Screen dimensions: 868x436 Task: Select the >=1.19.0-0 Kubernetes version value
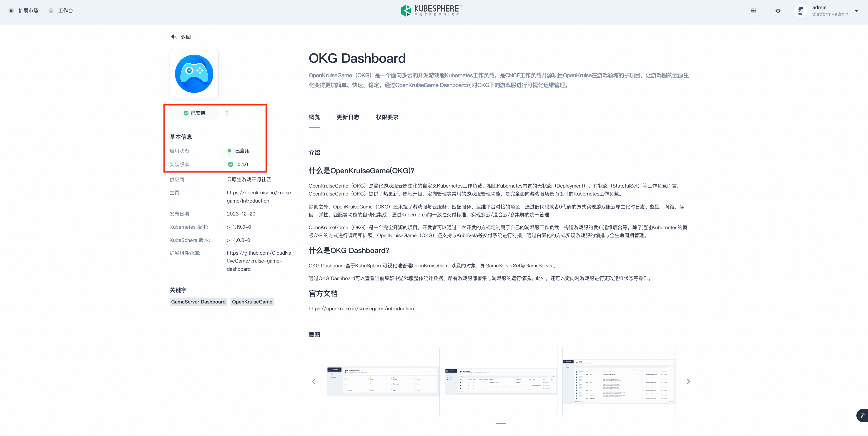(239, 227)
